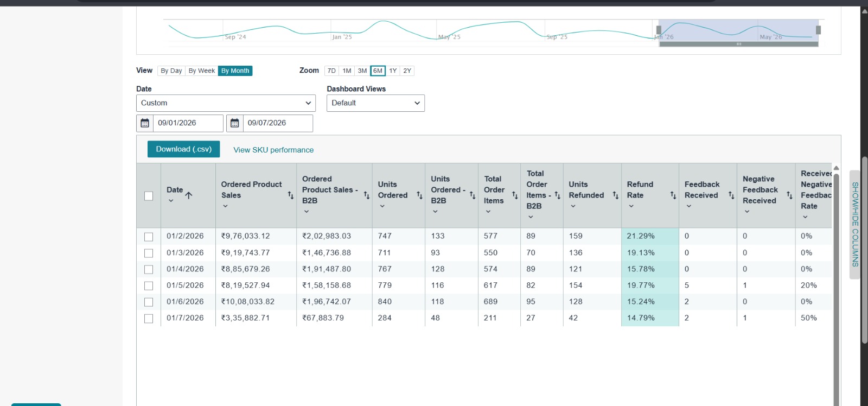Image resolution: width=868 pixels, height=406 pixels.
Task: Sort Total Order Items column
Action: click(x=515, y=195)
